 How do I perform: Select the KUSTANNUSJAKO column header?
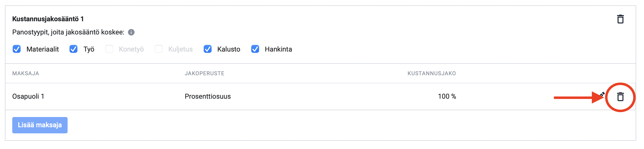(x=431, y=73)
